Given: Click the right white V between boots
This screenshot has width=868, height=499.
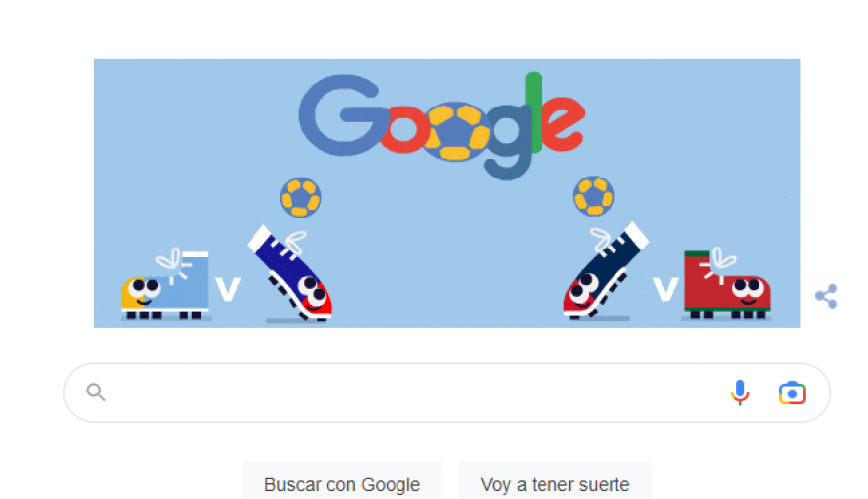Looking at the screenshot, I should click(666, 289).
